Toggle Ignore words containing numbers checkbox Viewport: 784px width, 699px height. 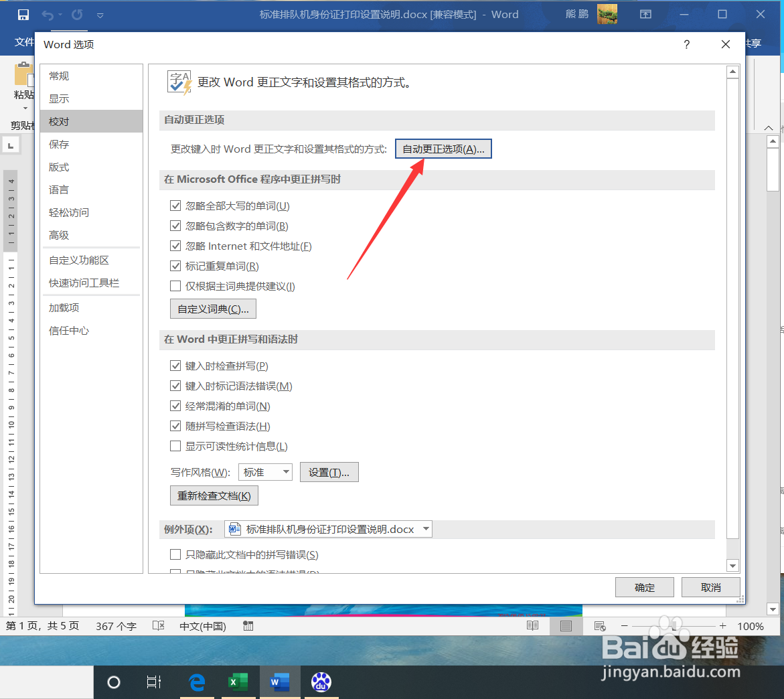coord(175,226)
